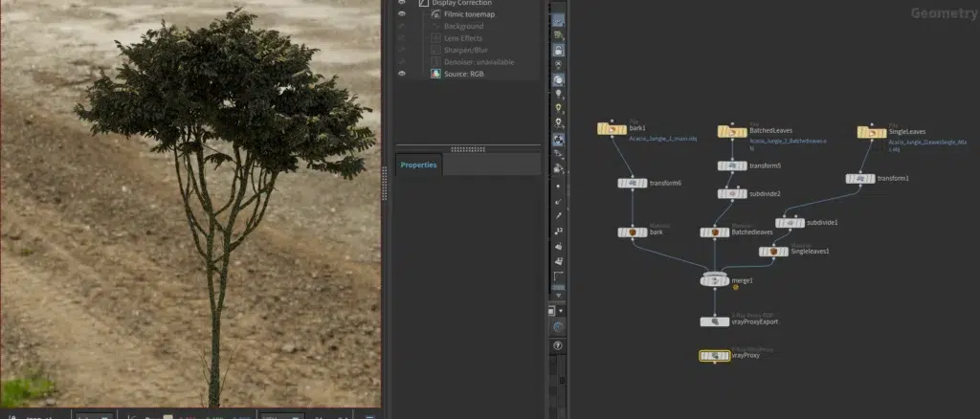This screenshot has width=980, height=419.
Task: Open the Properties tab
Action: 419,165
